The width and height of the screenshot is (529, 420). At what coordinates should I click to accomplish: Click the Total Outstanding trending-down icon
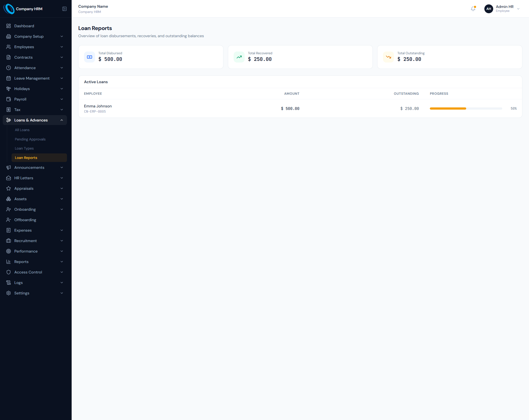coord(388,57)
